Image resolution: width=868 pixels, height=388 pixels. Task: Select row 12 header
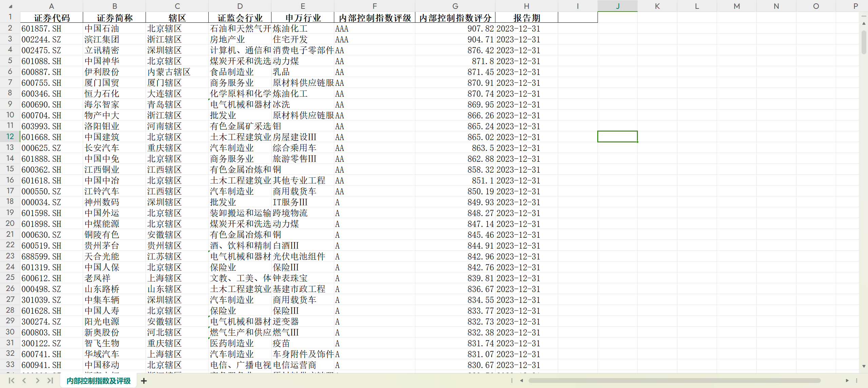pos(10,137)
